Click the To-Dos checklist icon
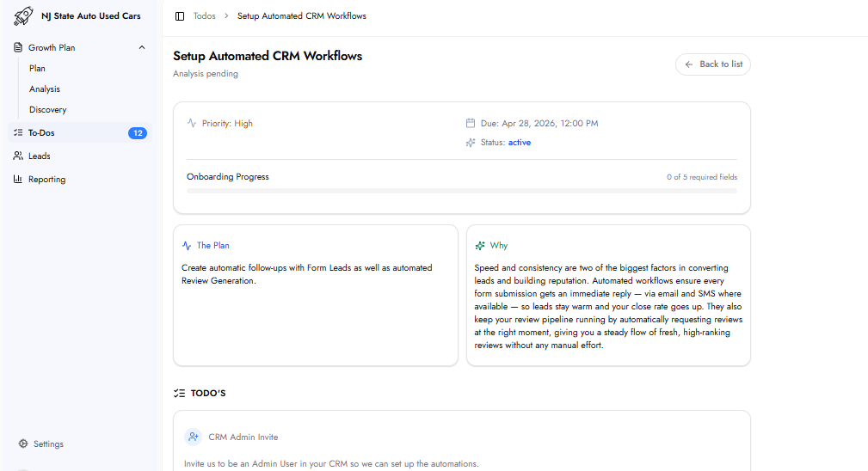The width and height of the screenshot is (868, 471). pos(18,133)
